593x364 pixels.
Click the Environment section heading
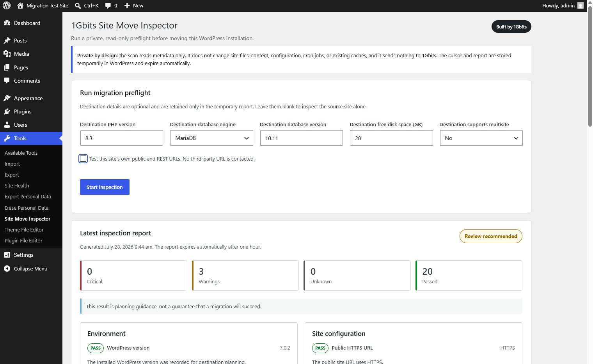pyautogui.click(x=107, y=334)
